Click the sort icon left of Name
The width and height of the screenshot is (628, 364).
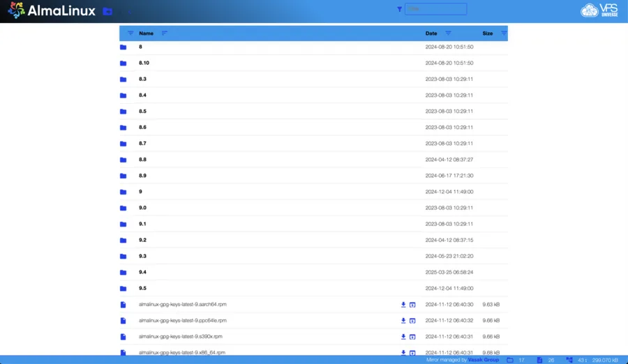coord(130,33)
